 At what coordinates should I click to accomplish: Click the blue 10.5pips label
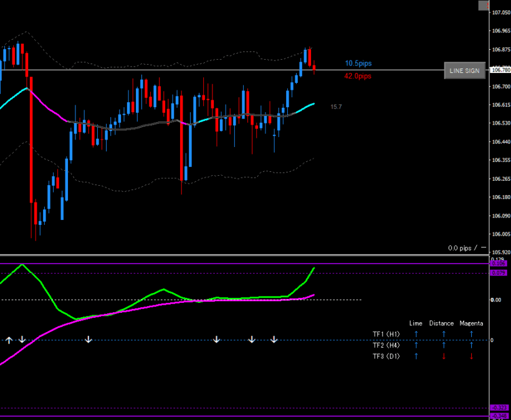(x=358, y=63)
